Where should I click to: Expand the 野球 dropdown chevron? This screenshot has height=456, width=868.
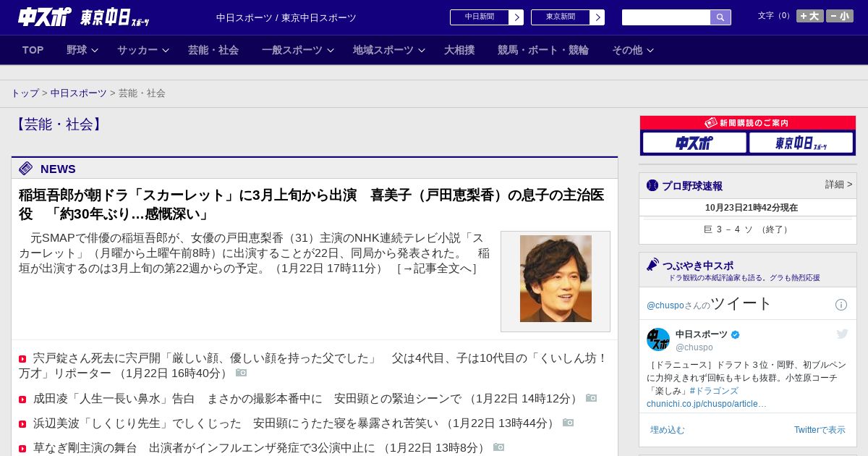(x=95, y=50)
